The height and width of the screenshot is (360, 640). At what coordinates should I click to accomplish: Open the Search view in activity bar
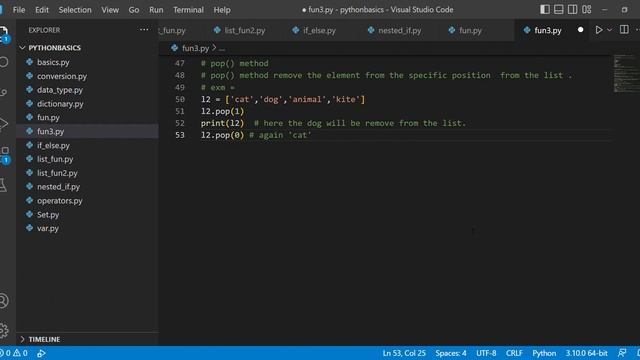click(4, 62)
